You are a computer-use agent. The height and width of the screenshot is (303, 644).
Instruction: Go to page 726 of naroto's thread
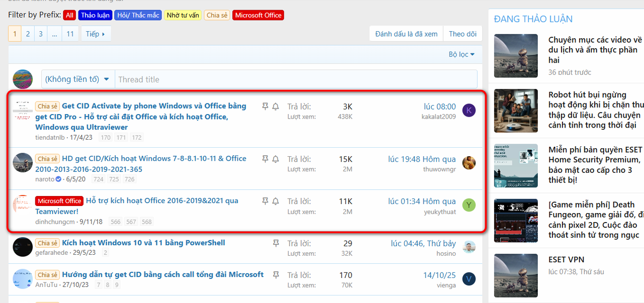(129, 179)
